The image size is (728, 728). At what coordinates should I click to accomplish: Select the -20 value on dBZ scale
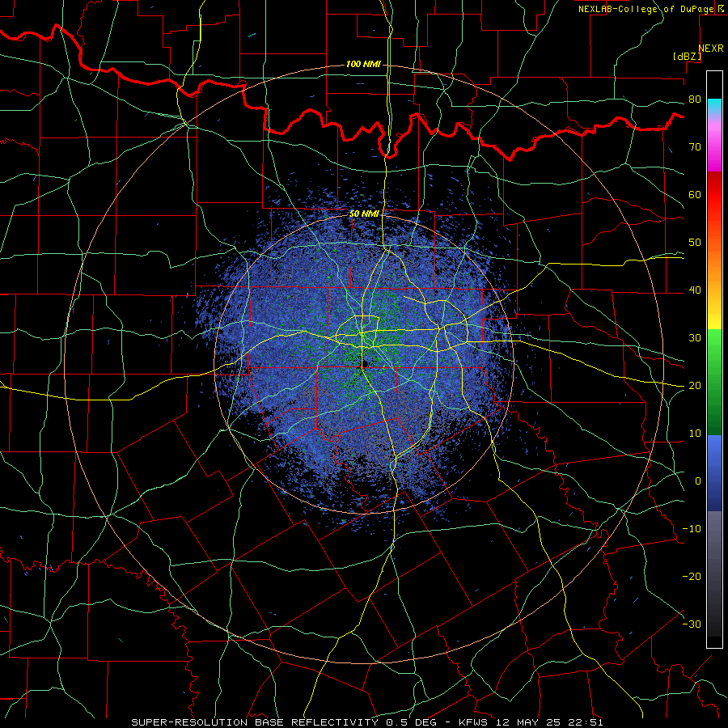click(692, 577)
